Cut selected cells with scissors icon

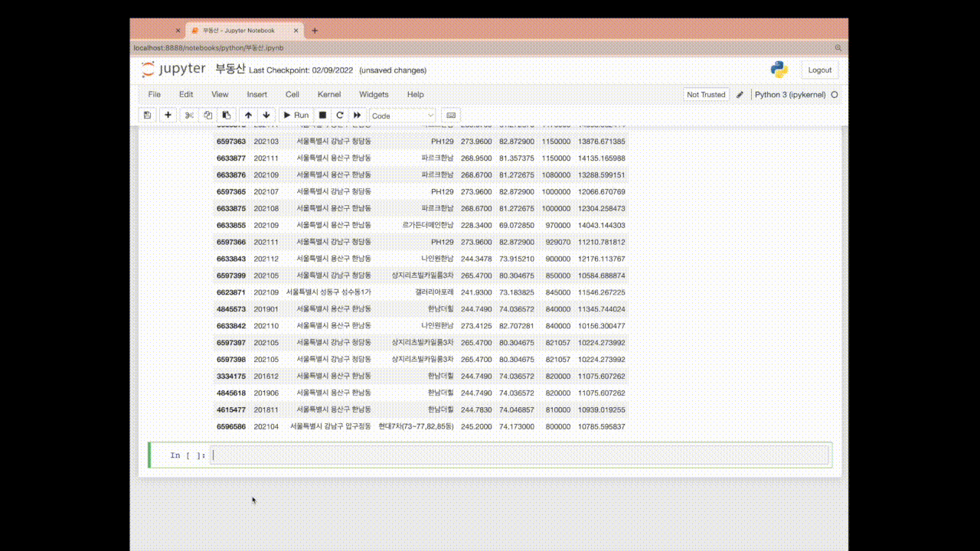point(189,115)
